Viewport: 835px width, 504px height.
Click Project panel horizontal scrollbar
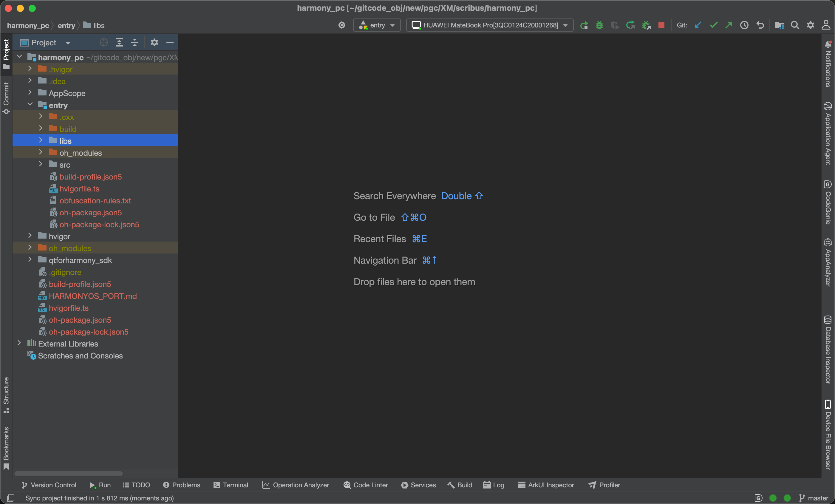tap(69, 473)
